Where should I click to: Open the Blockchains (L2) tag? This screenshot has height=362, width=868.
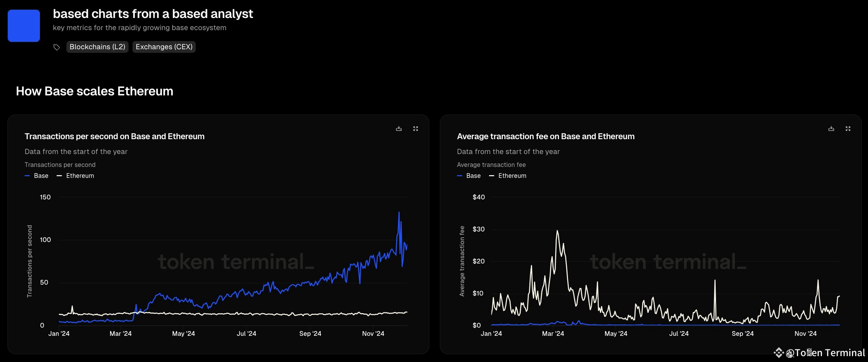[97, 47]
